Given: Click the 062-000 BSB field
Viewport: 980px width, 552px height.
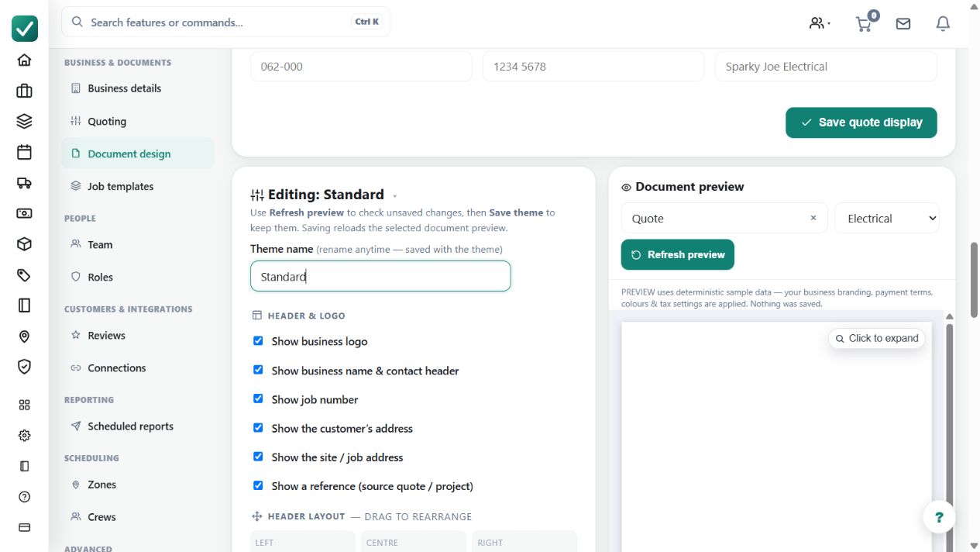Looking at the screenshot, I should [361, 67].
